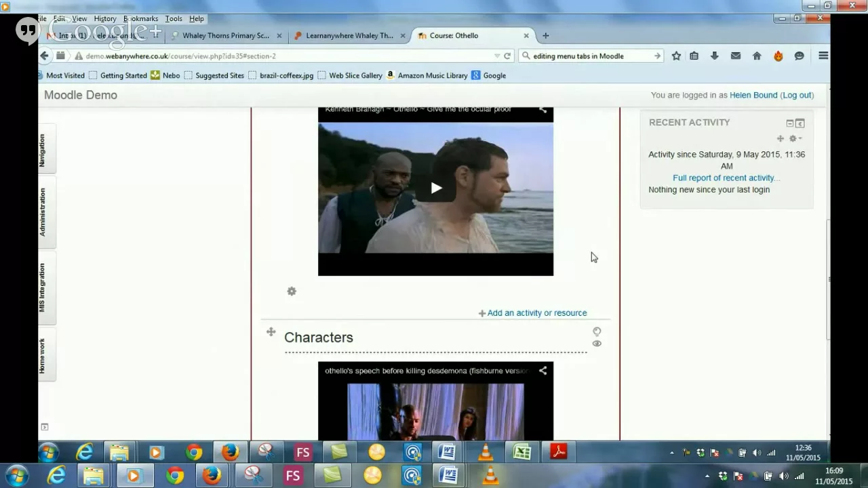Click the URL address bar
Image resolution: width=868 pixels, height=488 pixels.
click(x=285, y=56)
